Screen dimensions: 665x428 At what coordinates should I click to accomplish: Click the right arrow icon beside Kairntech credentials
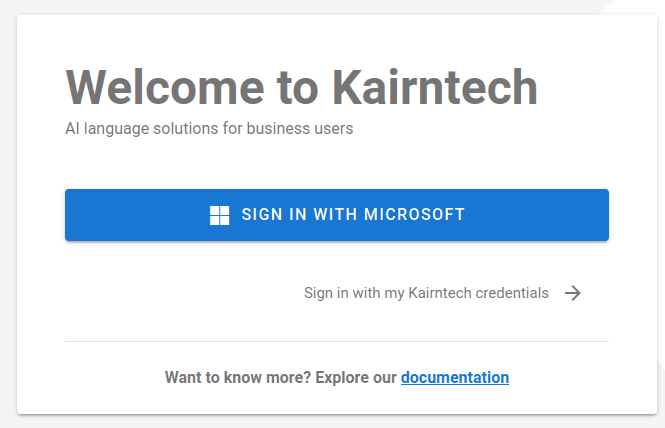coord(573,293)
